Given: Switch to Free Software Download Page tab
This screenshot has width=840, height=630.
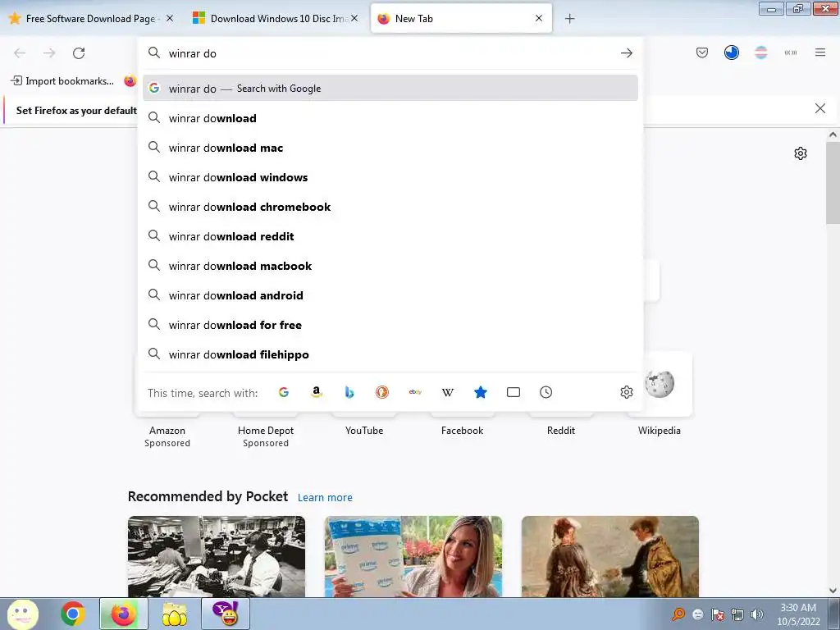Looking at the screenshot, I should tap(91, 19).
